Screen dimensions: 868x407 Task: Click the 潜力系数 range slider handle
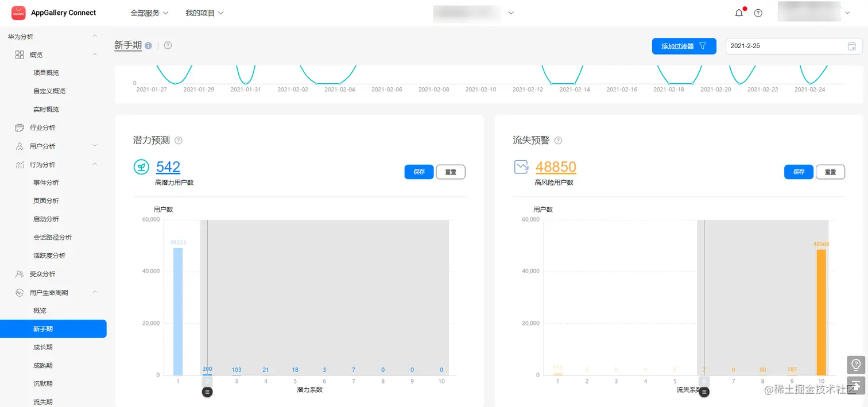(207, 392)
